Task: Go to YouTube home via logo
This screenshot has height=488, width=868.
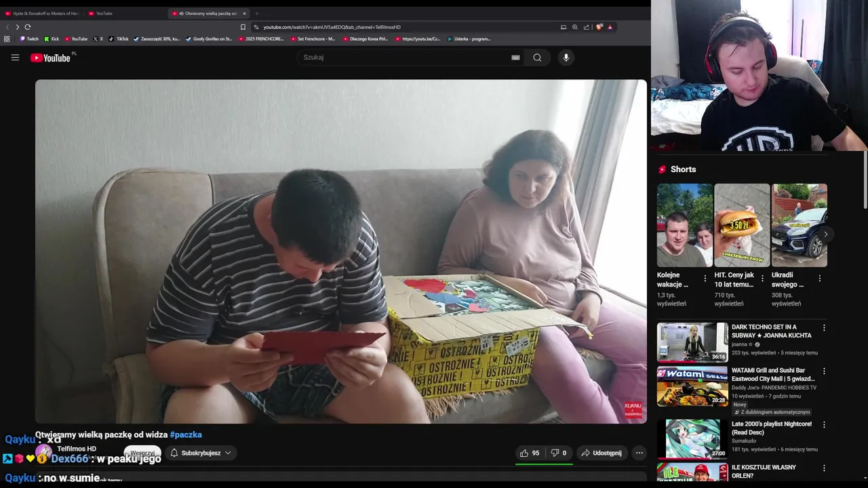Action: coord(51,58)
